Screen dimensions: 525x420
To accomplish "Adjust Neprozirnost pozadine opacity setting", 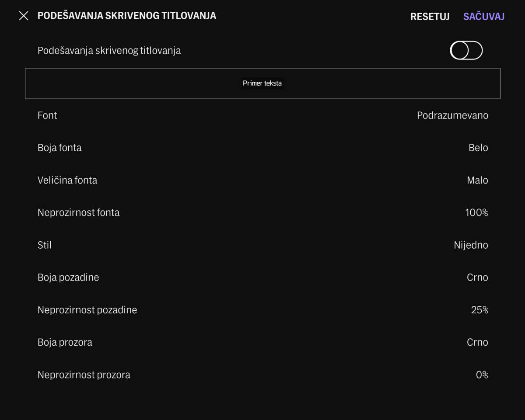I will 262,310.
